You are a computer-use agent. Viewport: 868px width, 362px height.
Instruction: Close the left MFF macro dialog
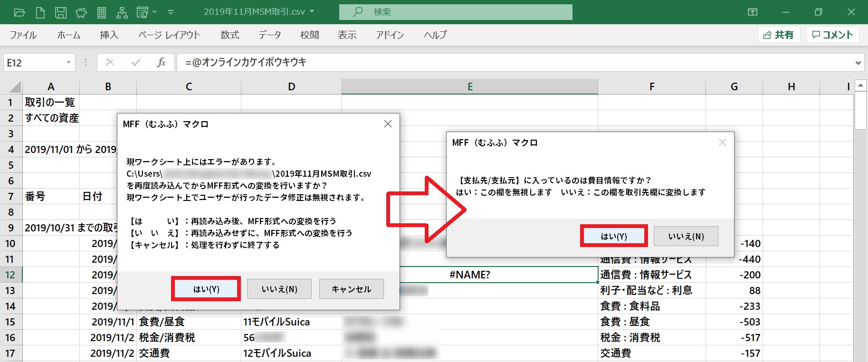388,124
